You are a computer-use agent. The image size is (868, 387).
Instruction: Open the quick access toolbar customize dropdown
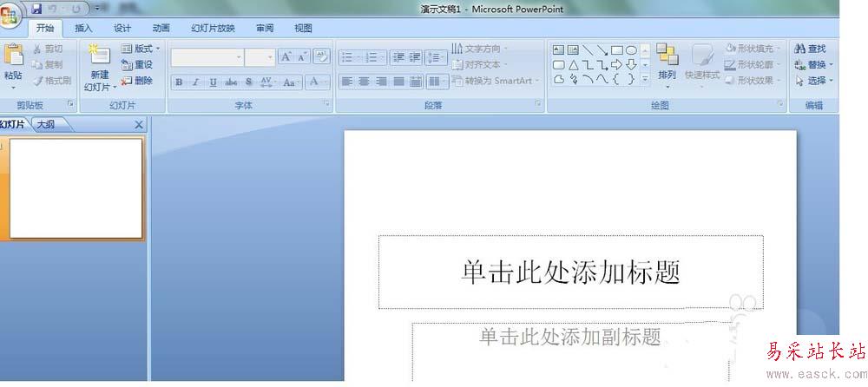(97, 9)
